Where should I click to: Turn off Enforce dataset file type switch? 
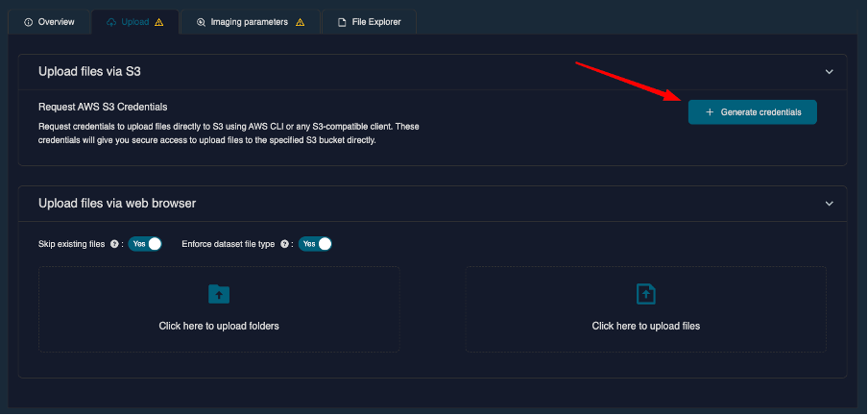315,244
